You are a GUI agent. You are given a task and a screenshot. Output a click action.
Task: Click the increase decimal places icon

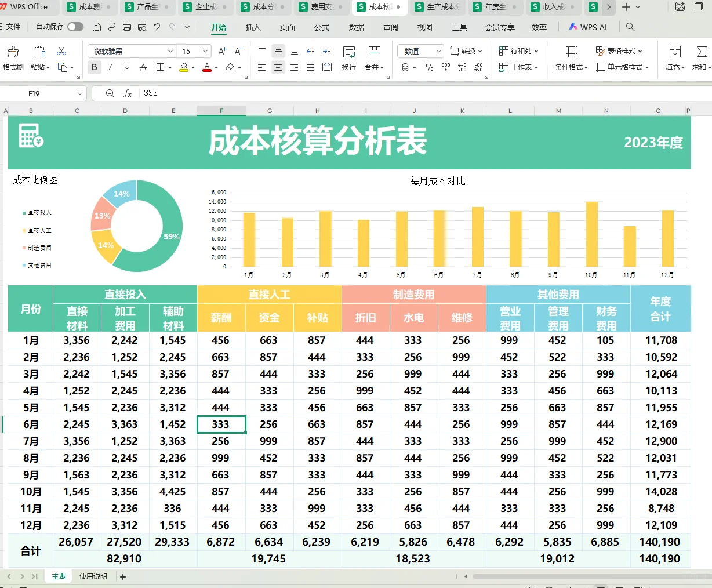[463, 68]
